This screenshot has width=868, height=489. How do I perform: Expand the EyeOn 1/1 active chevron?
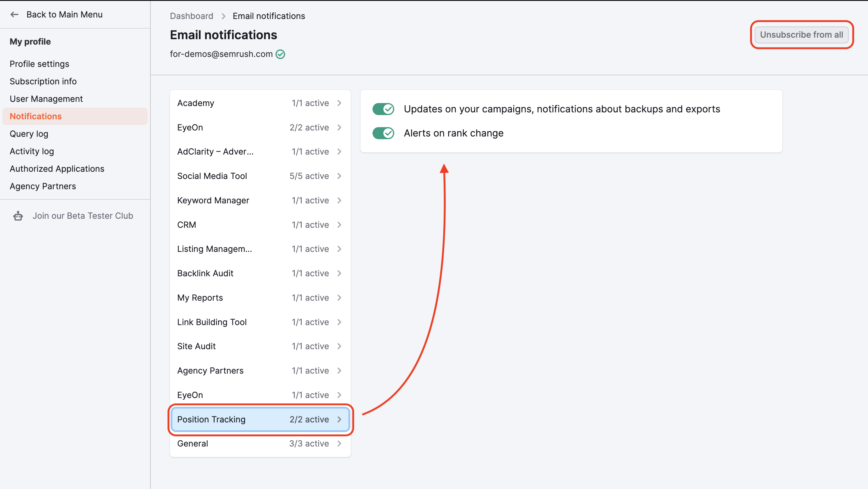(339, 395)
